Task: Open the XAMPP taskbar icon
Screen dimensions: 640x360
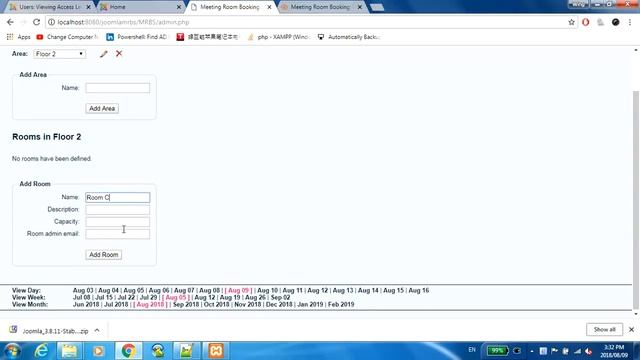Action: tap(216, 351)
